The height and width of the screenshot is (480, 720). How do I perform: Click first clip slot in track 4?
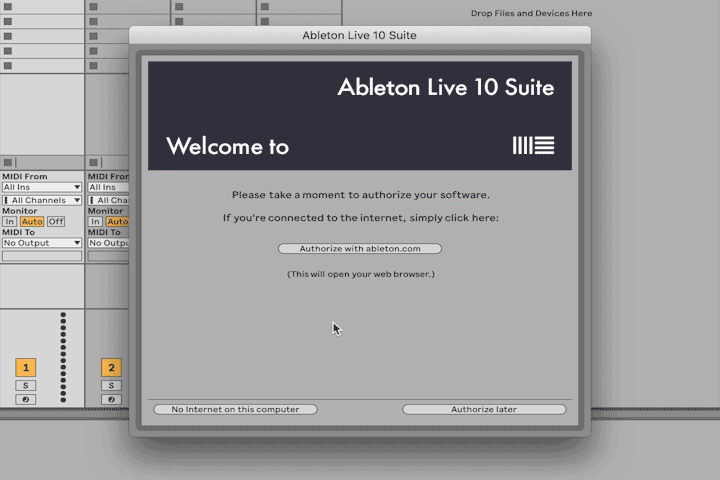pyautogui.click(x=299, y=7)
